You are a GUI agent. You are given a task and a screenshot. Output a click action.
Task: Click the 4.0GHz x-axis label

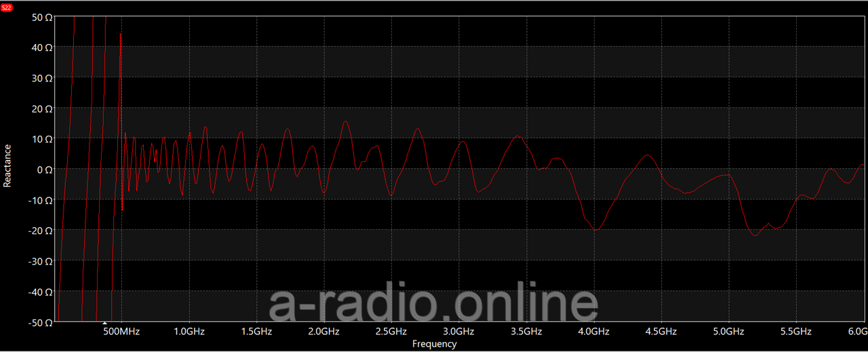[x=594, y=332]
